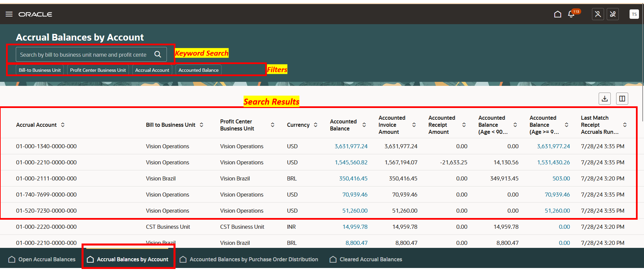This screenshot has width=644, height=270.
Task: Select account 01-000-1340-0000-000
Action: [46, 146]
